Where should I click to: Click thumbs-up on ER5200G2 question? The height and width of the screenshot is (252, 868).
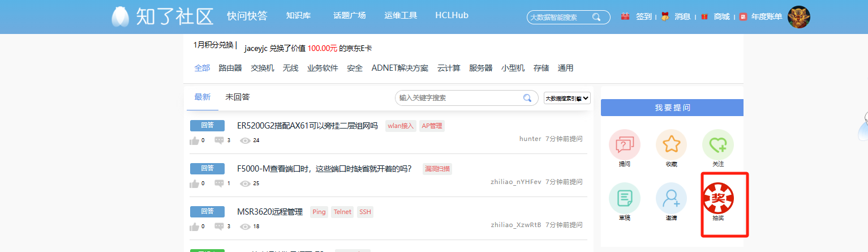[194, 140]
